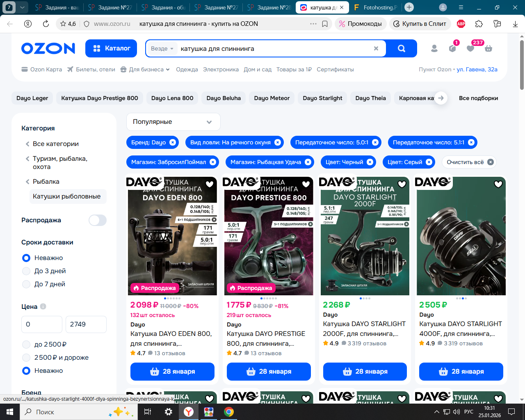This screenshot has width=525, height=420.
Task: Open the OZON logo home link
Action: click(x=48, y=48)
